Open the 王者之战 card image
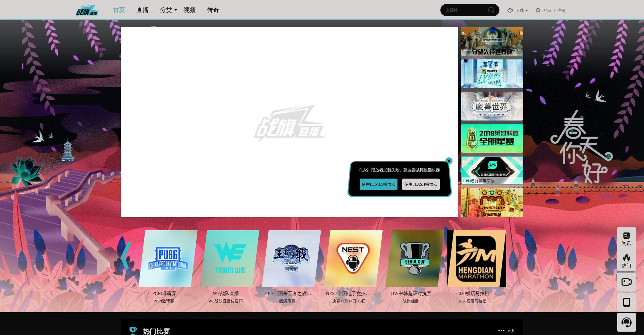 pyautogui.click(x=291, y=258)
